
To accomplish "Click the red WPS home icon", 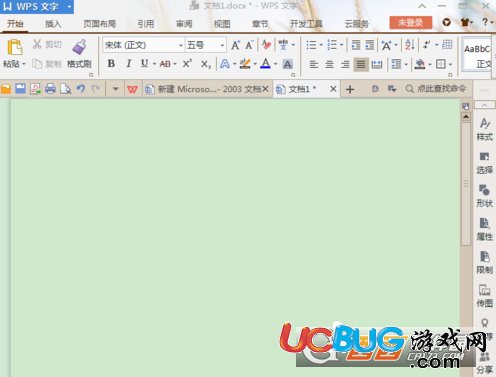I will pos(132,89).
